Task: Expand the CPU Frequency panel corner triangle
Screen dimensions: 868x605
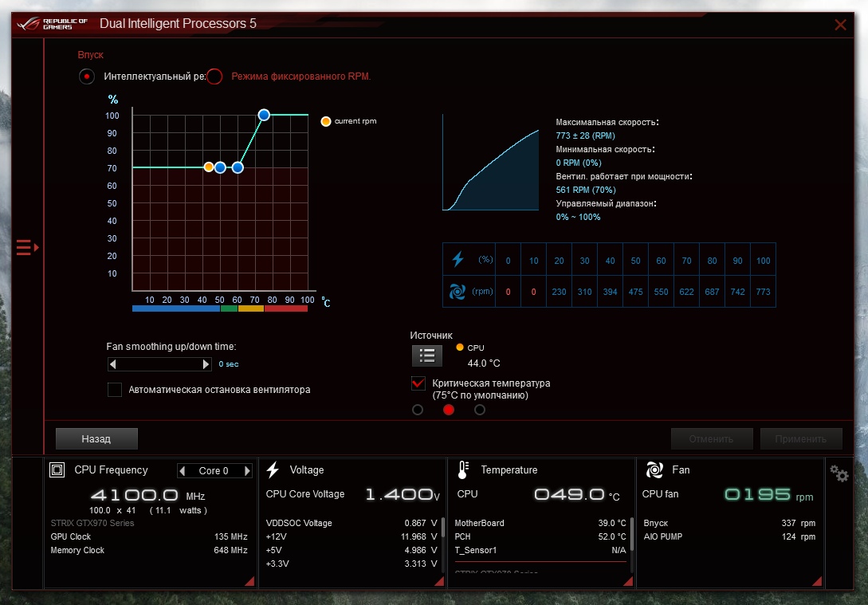Action: [x=249, y=580]
